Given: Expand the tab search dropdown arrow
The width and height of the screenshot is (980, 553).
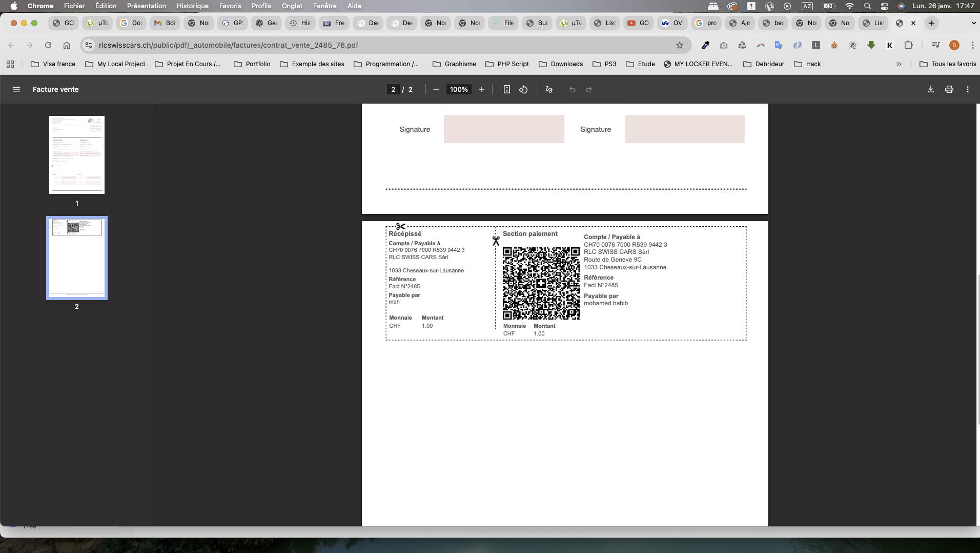Looking at the screenshot, I should tap(973, 23).
